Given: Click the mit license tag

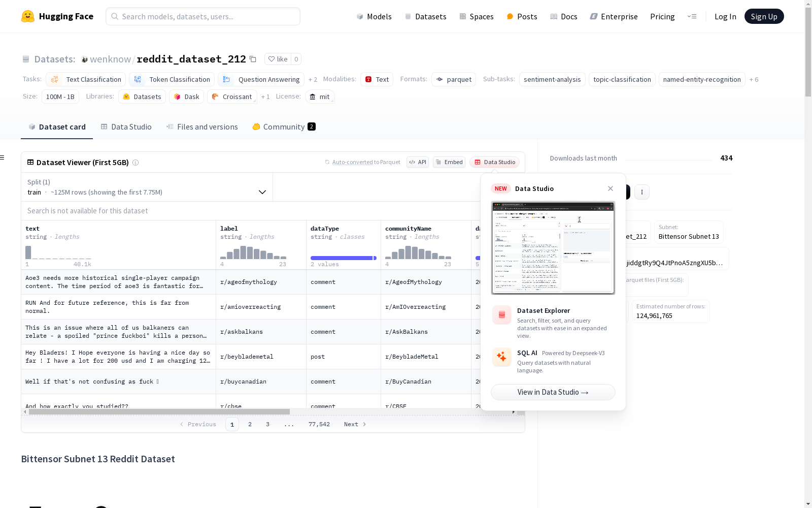Looking at the screenshot, I should pyautogui.click(x=320, y=97).
